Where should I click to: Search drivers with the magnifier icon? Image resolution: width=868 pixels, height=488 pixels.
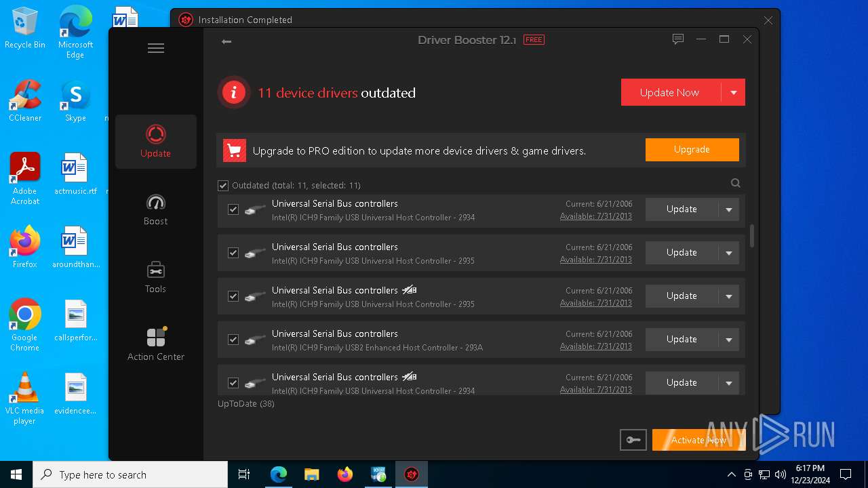click(736, 183)
